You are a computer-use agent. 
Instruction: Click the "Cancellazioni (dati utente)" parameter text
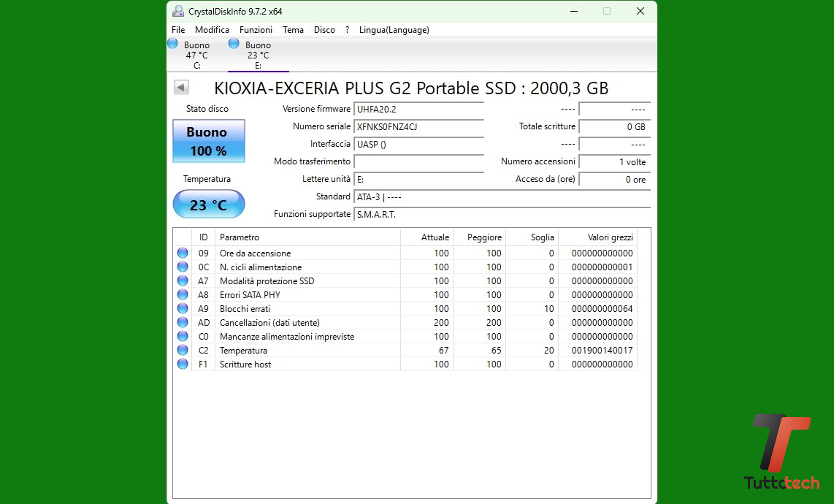click(x=269, y=323)
